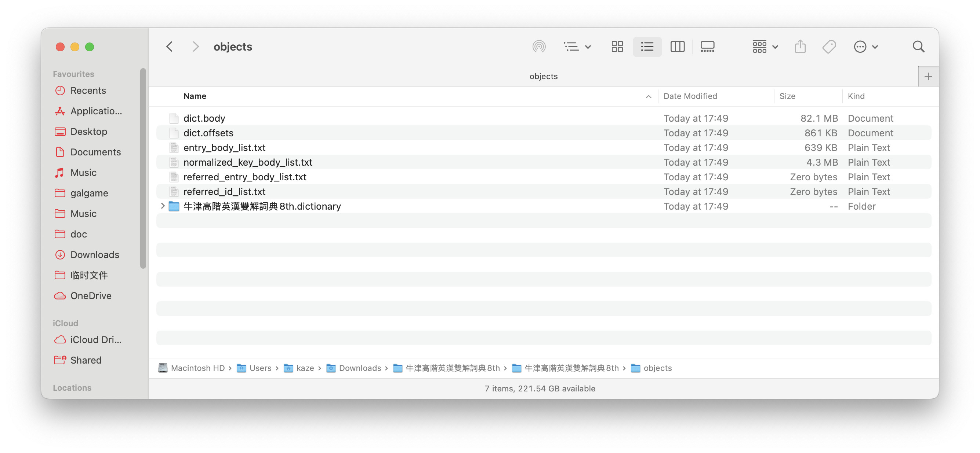Click Users in the path bar
980x453 pixels.
click(260, 368)
